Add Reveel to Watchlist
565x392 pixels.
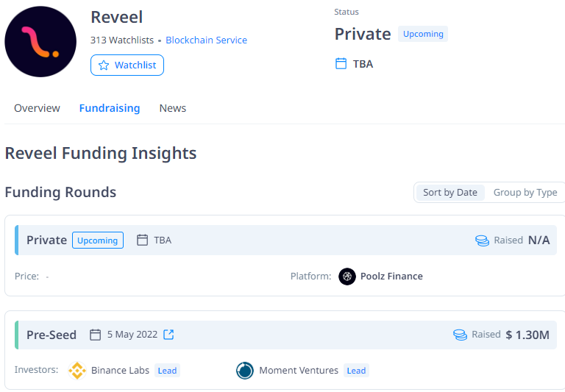(127, 65)
